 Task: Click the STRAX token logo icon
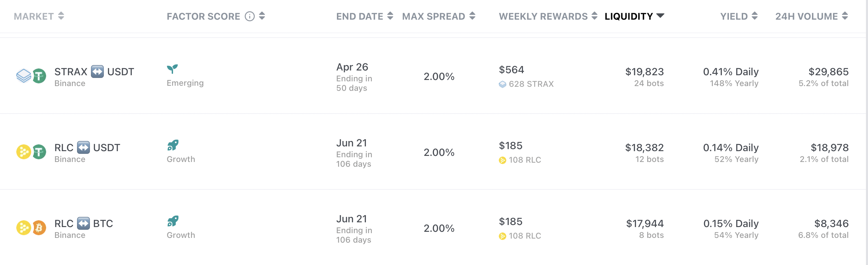(24, 76)
